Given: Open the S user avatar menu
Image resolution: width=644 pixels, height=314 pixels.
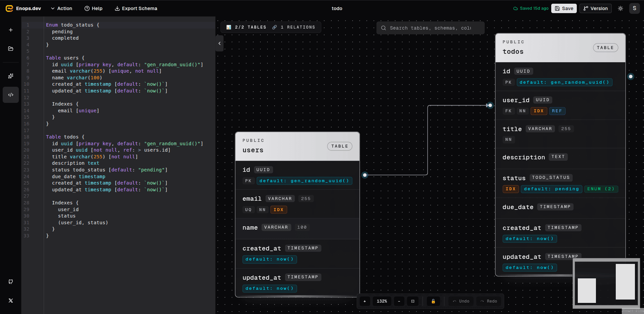Looking at the screenshot, I should click(635, 8).
